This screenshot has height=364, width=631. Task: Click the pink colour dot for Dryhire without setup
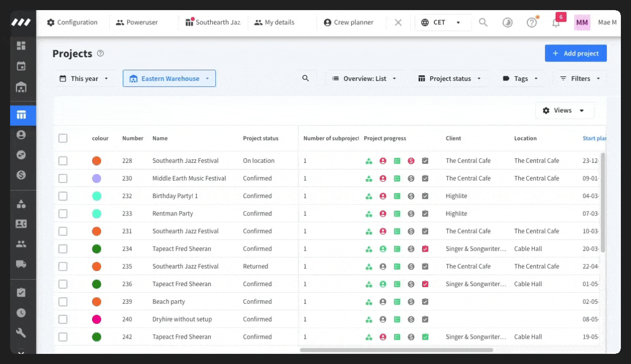(97, 320)
